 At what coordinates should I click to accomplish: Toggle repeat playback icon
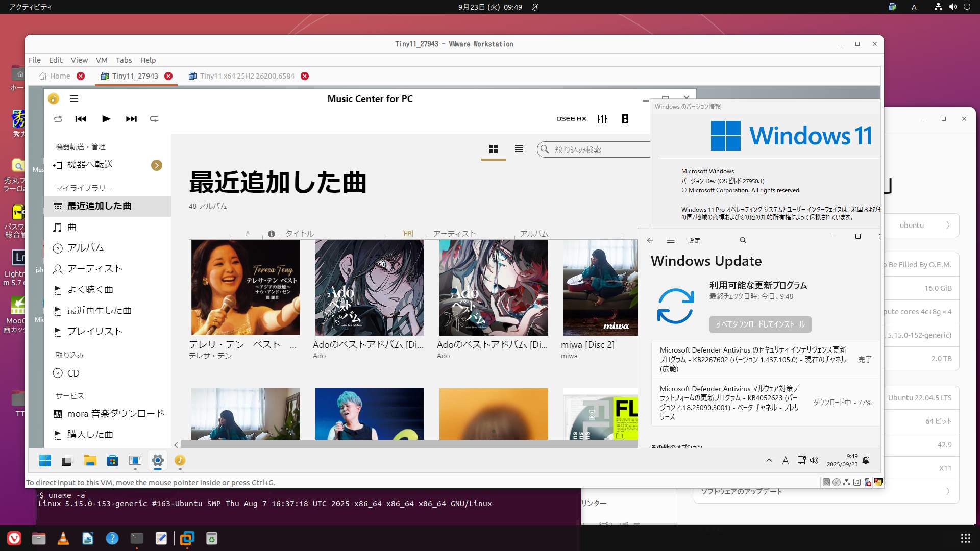pyautogui.click(x=154, y=119)
